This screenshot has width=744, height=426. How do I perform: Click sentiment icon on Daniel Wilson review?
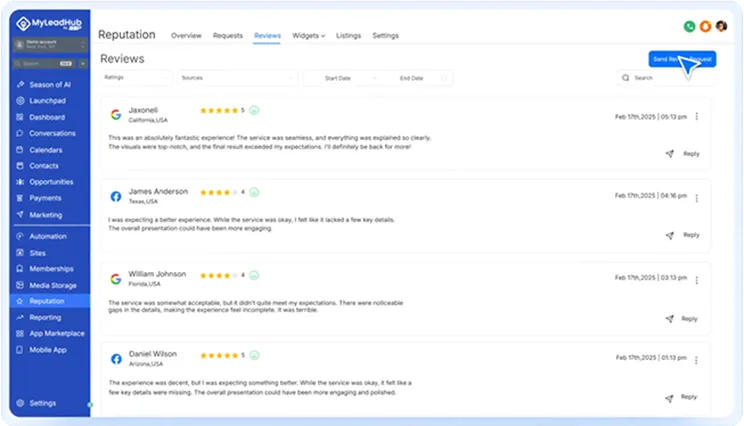point(254,355)
